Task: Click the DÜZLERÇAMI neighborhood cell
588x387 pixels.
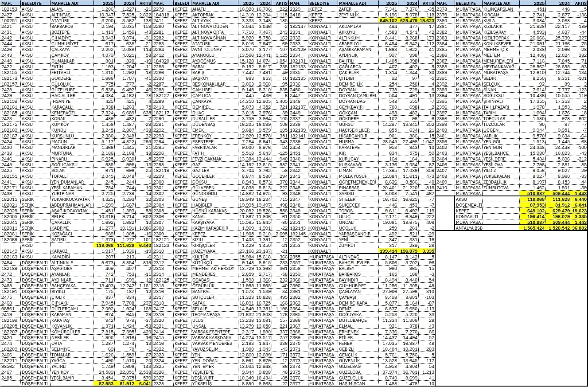Action: tap(69, 309)
